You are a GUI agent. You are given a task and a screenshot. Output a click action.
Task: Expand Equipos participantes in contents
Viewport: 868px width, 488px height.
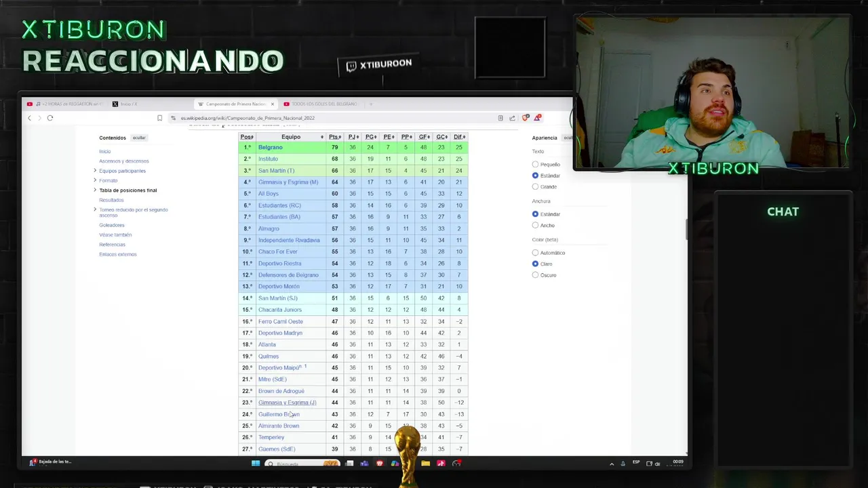[95, 171]
